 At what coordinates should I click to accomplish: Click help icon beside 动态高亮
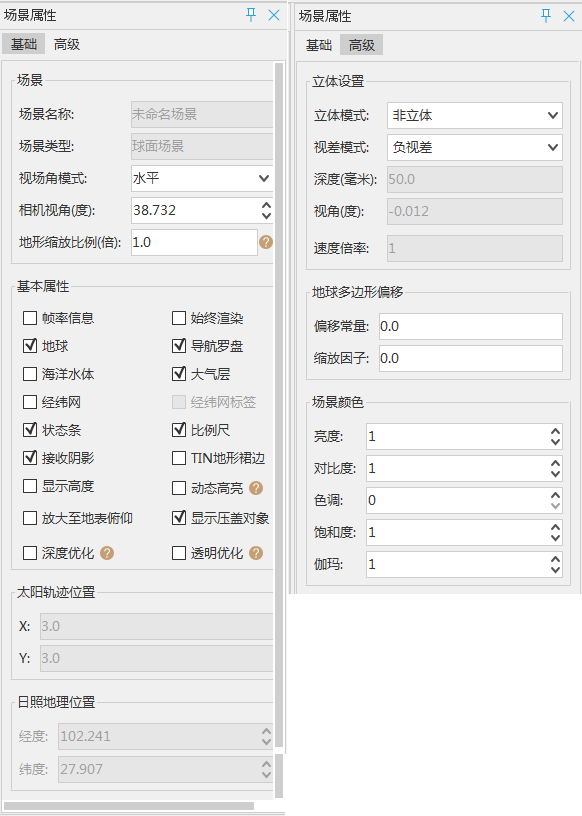click(x=256, y=488)
